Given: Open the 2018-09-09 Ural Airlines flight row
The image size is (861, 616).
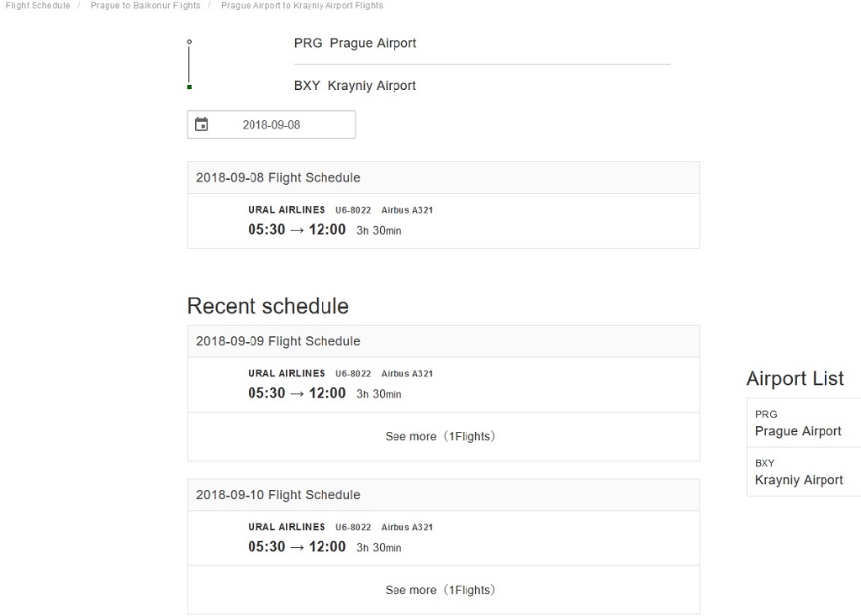Looking at the screenshot, I should click(443, 384).
